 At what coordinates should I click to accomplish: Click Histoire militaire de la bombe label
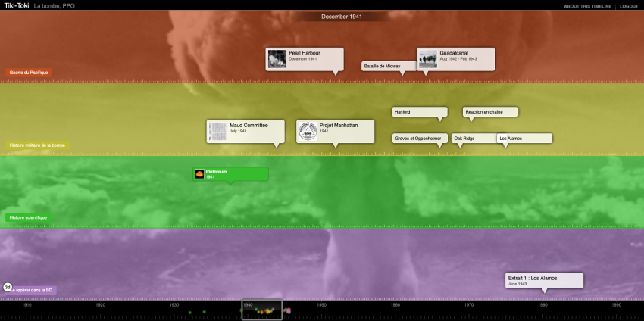(37, 145)
